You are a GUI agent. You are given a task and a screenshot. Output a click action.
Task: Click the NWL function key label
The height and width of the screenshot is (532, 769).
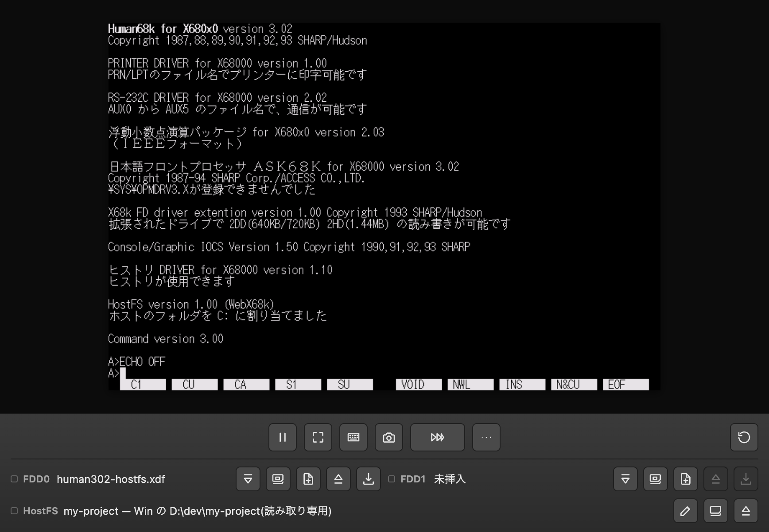(471, 385)
